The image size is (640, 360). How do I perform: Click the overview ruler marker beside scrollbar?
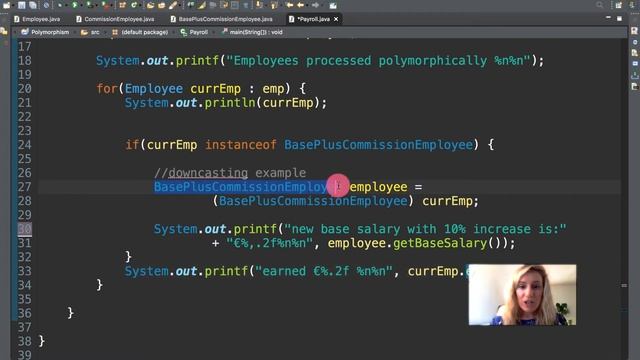624,286
